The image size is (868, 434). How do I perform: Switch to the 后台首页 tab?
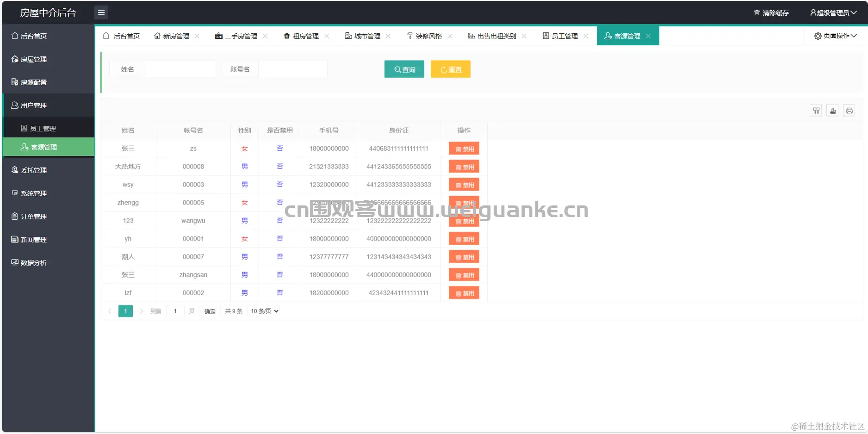click(121, 36)
